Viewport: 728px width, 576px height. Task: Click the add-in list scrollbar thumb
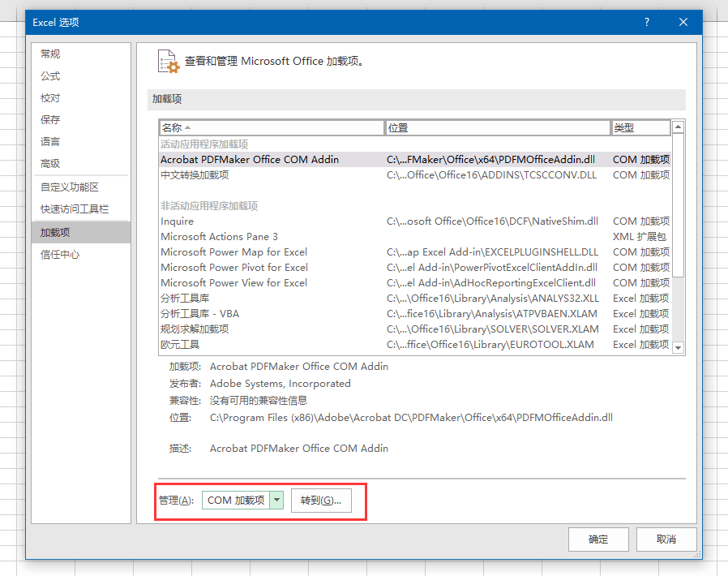(x=679, y=205)
